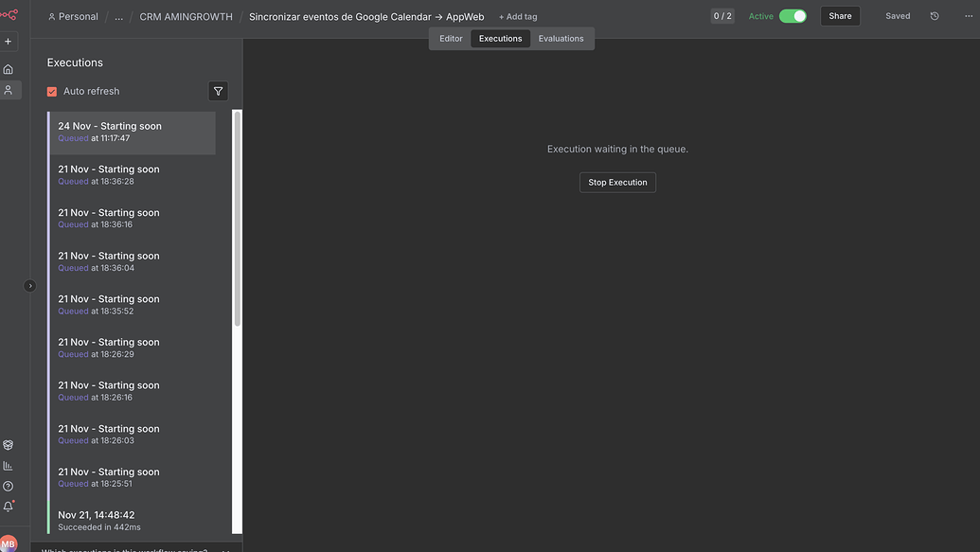Open the Templates box icon
Screen dimensions: 980x552
(8, 442)
